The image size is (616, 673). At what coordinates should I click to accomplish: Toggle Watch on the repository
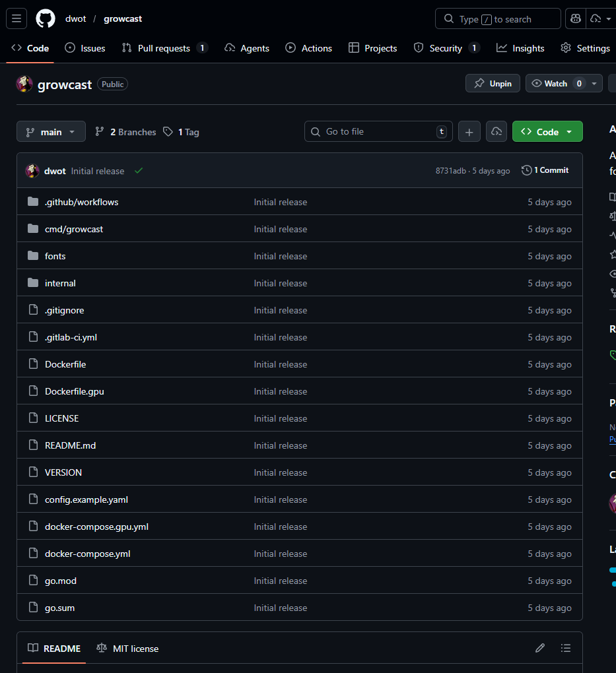point(559,83)
